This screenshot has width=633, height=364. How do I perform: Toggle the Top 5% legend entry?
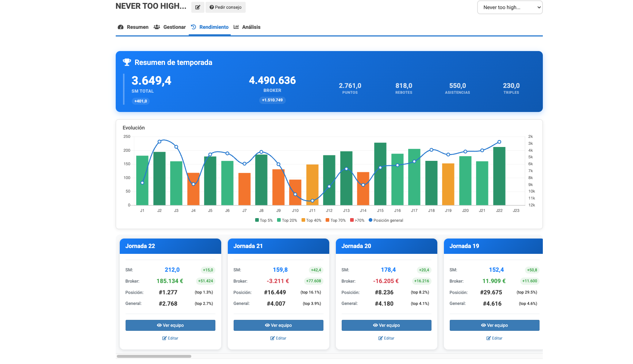point(264,220)
